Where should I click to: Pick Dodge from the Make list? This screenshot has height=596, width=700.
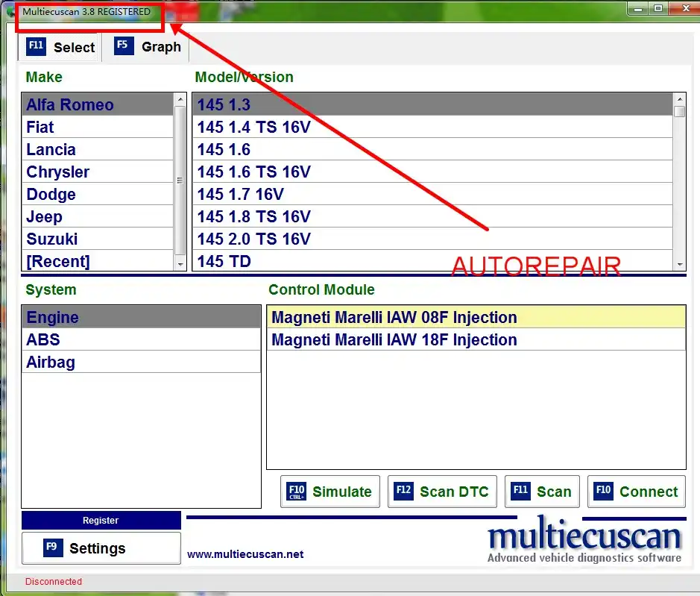point(98,194)
